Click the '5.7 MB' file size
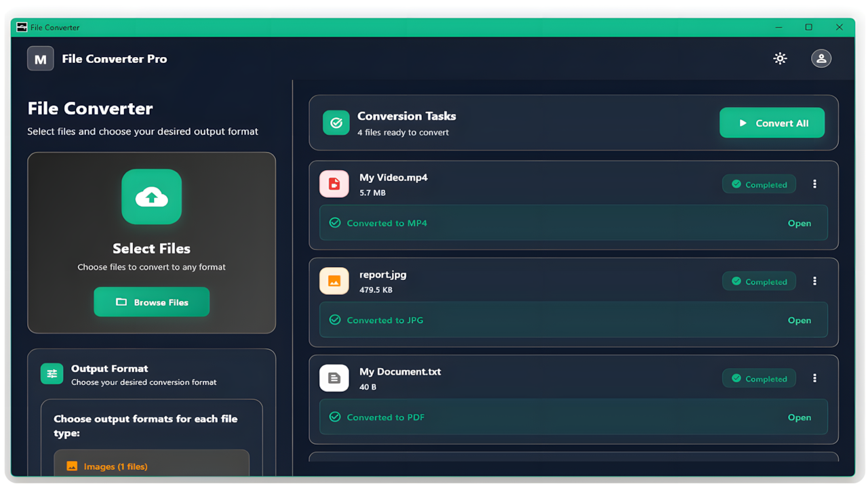This screenshot has height=488, width=868. (x=372, y=192)
